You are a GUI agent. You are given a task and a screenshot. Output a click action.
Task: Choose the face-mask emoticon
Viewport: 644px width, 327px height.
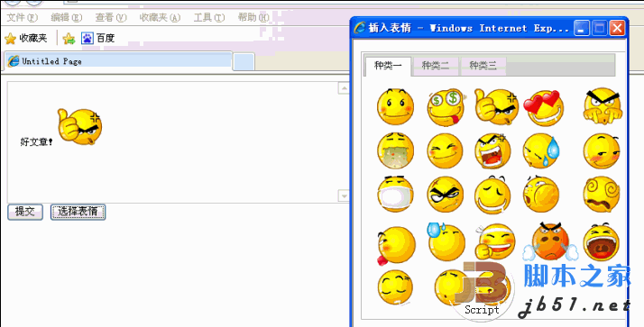[x=395, y=194]
